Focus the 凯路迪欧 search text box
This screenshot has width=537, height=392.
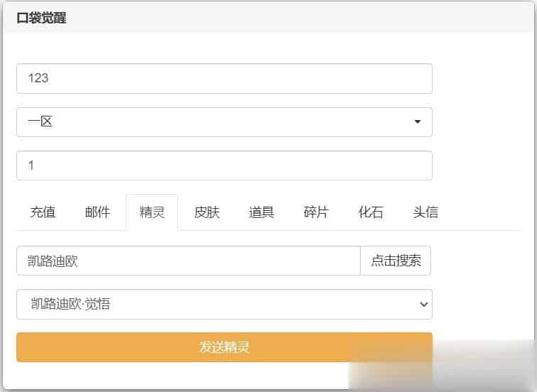click(x=188, y=261)
